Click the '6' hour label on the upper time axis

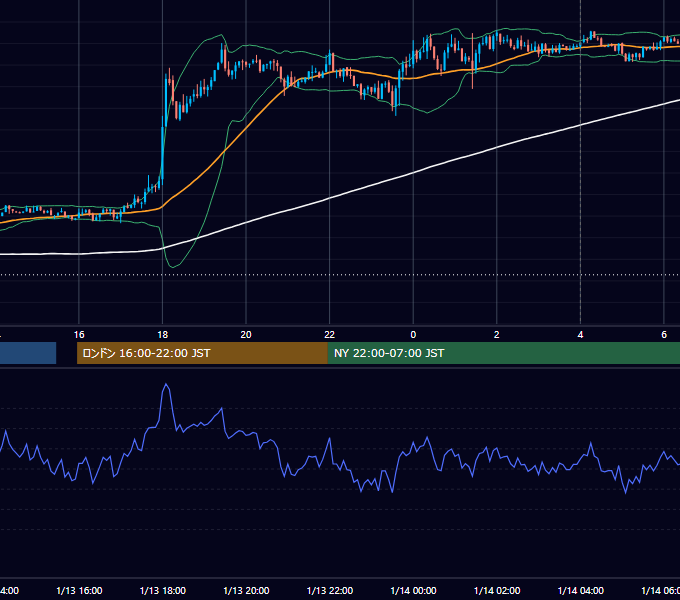(664, 335)
